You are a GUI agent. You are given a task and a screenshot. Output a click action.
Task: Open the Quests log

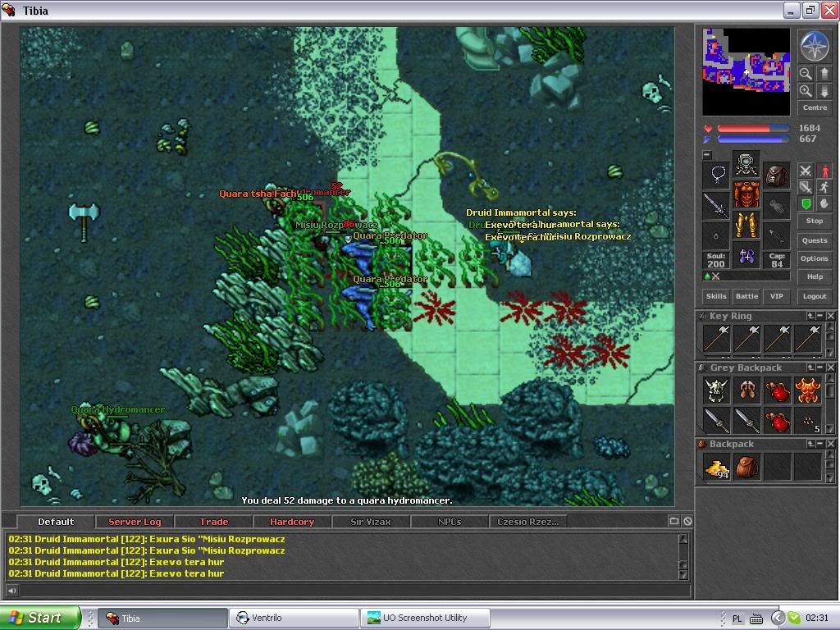(815, 240)
